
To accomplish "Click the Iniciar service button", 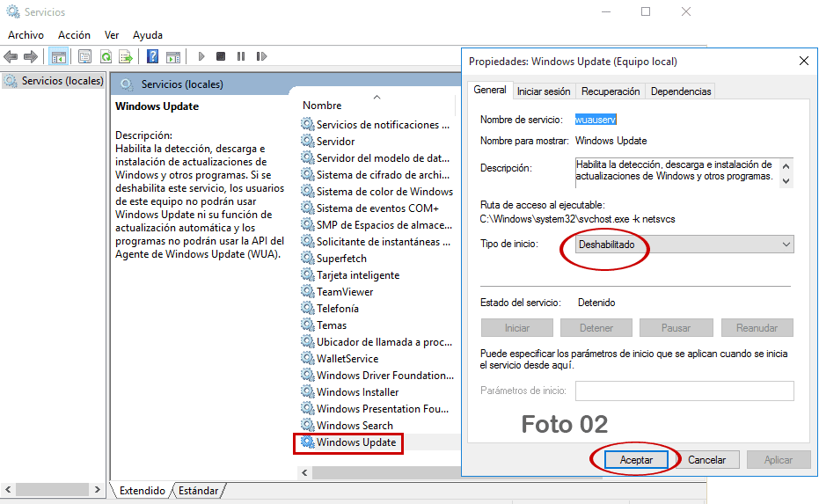I will click(517, 328).
